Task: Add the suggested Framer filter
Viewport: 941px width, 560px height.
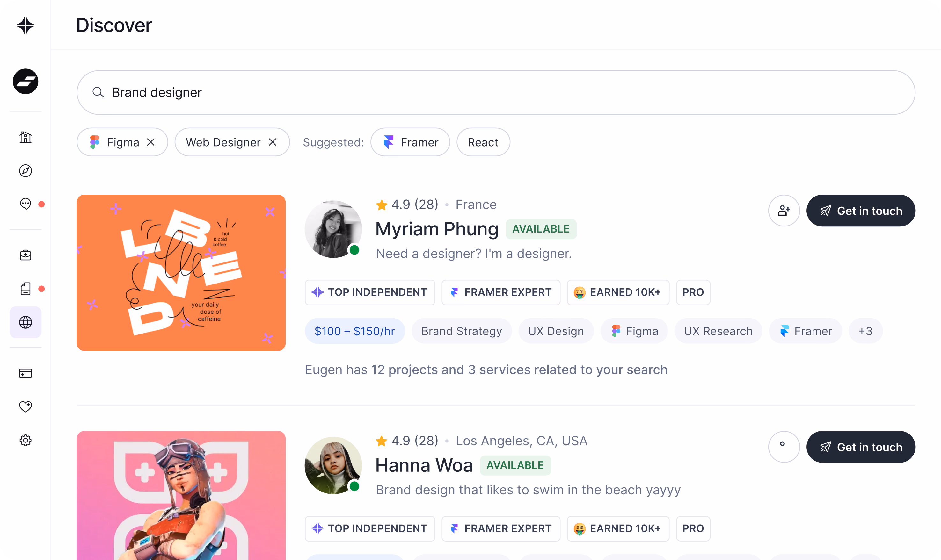Action: [x=410, y=142]
